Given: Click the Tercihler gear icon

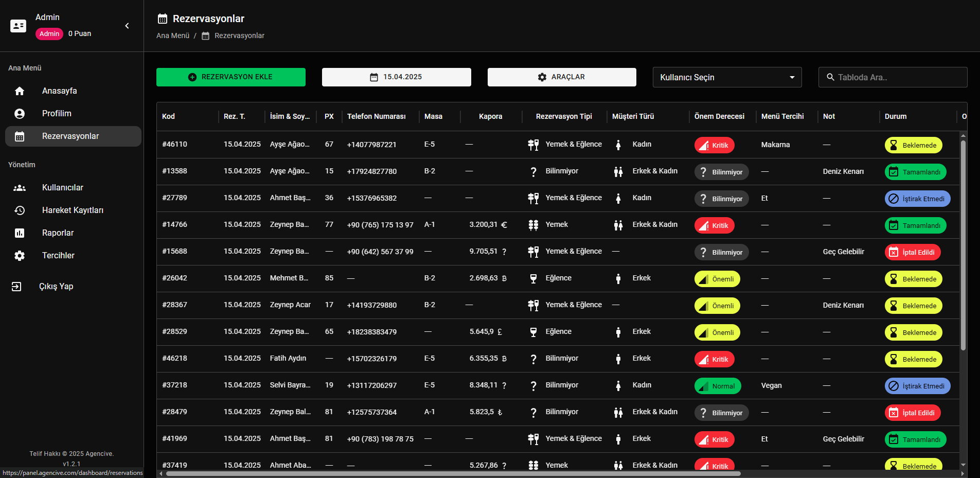Looking at the screenshot, I should pos(20,256).
